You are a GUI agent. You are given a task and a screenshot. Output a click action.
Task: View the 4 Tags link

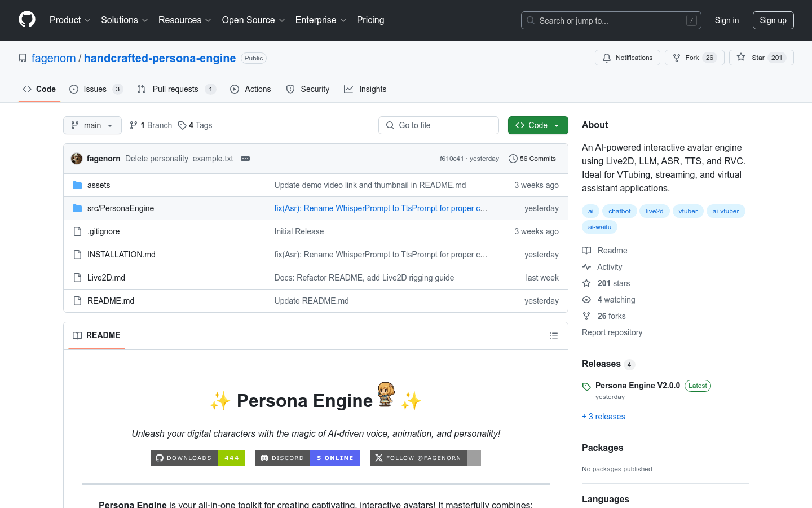[x=195, y=125]
